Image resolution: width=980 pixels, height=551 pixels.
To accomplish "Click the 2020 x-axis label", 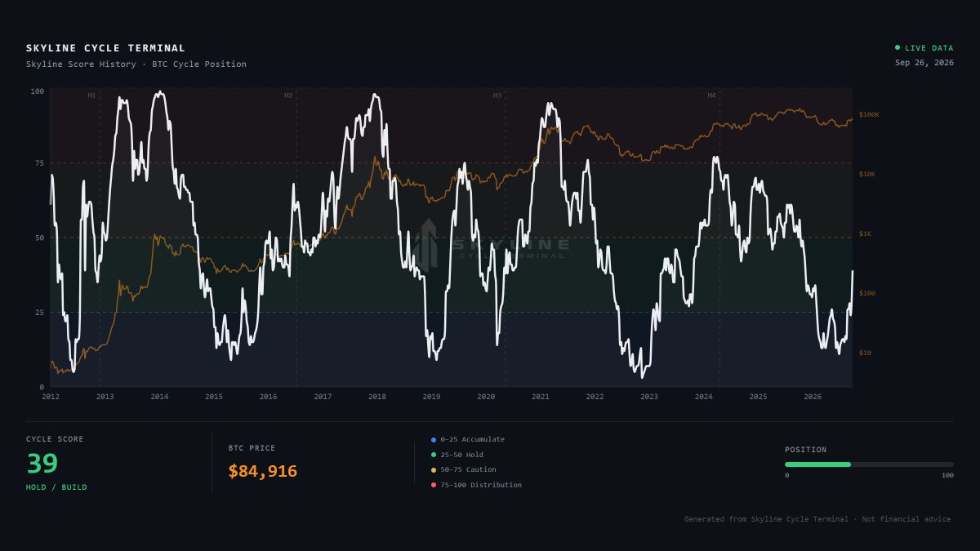I will (486, 397).
